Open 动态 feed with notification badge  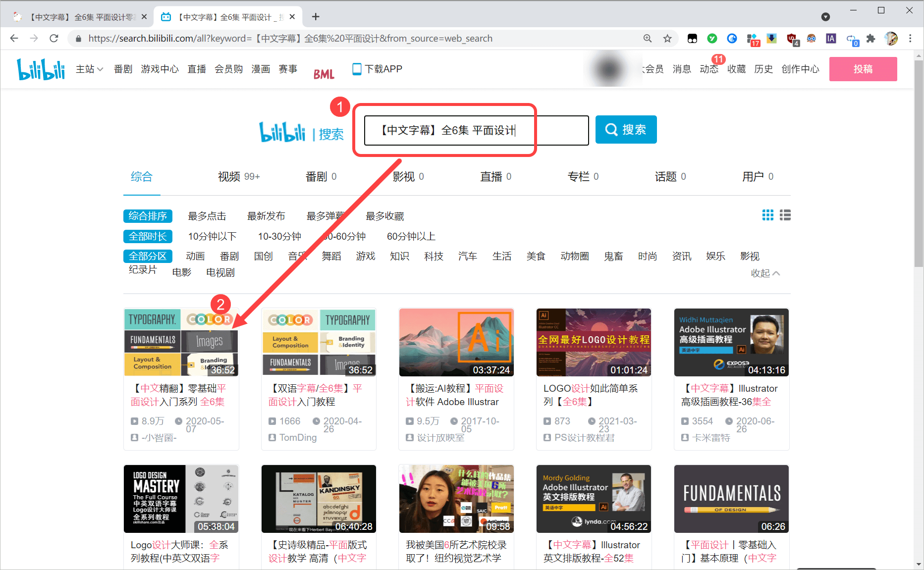(709, 69)
